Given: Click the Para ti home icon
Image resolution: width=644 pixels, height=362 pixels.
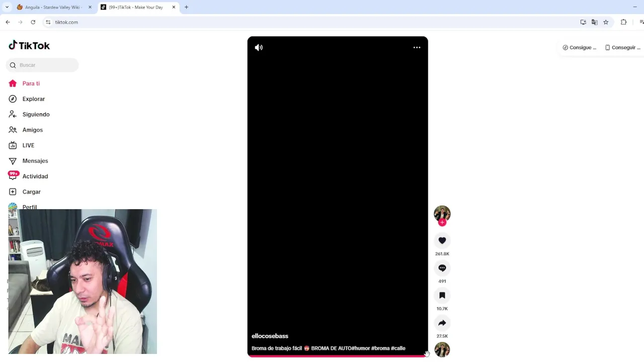Looking at the screenshot, I should (13, 83).
